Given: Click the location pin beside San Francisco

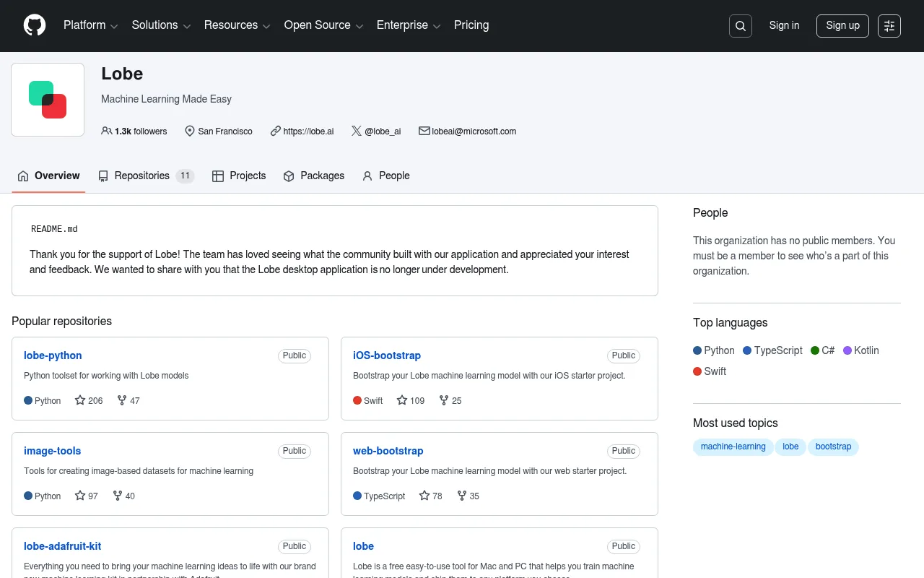Looking at the screenshot, I should [190, 131].
